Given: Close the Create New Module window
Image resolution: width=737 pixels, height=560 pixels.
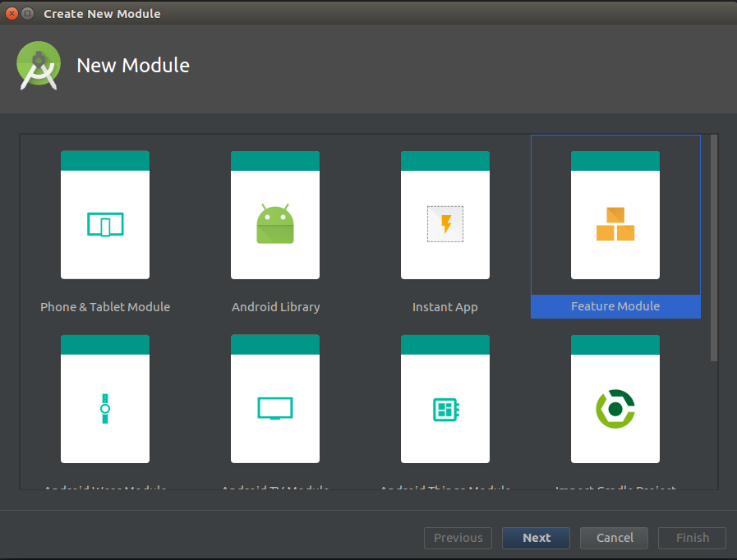Looking at the screenshot, I should tap(12, 13).
